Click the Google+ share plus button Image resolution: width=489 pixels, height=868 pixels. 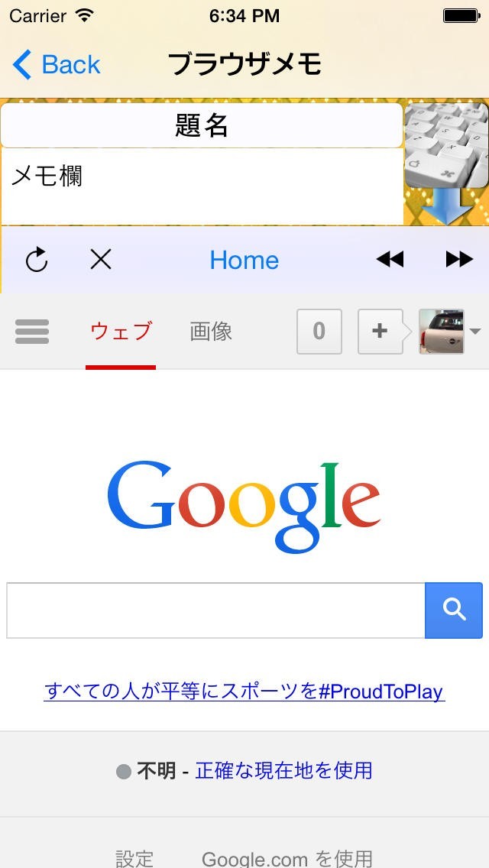click(380, 332)
